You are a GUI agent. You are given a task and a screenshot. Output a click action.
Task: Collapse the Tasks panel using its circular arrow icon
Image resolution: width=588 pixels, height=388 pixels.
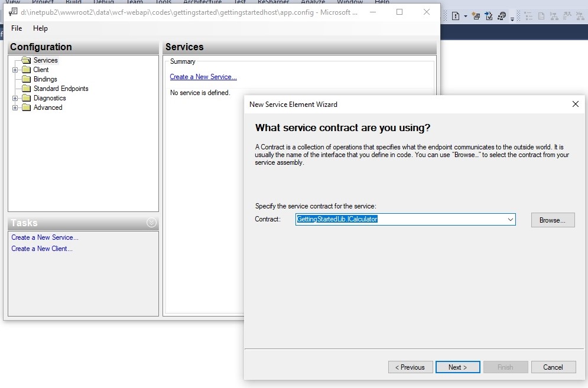(x=152, y=223)
